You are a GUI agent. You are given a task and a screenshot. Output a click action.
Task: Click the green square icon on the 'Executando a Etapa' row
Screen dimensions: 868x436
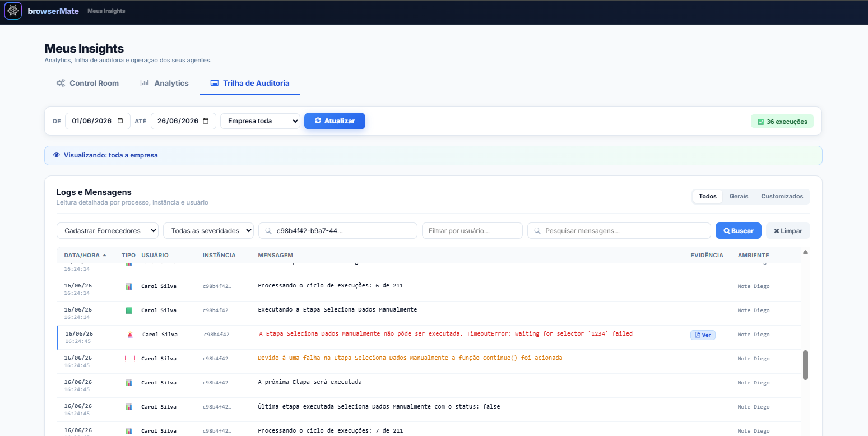(129, 310)
